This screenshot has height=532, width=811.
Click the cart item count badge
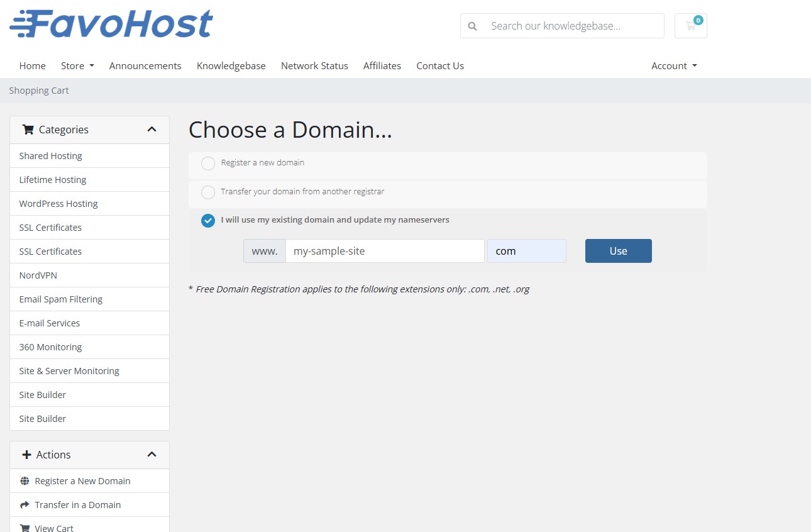pos(698,19)
